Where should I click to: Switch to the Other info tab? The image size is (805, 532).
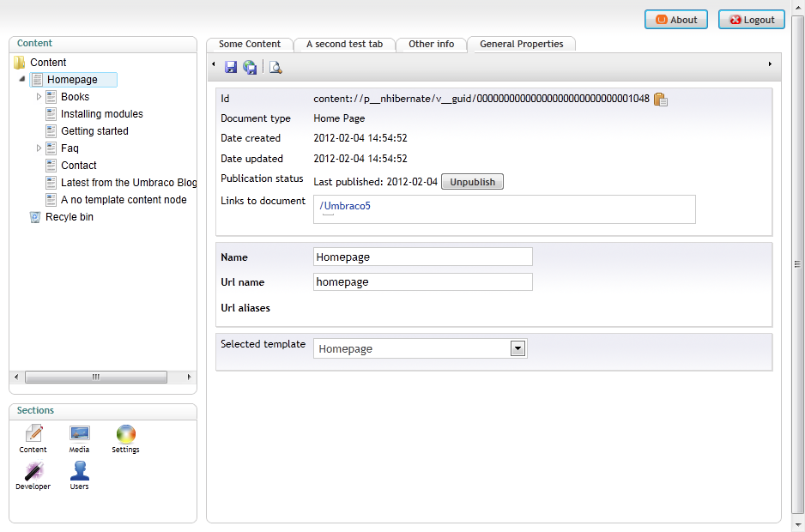(x=431, y=44)
